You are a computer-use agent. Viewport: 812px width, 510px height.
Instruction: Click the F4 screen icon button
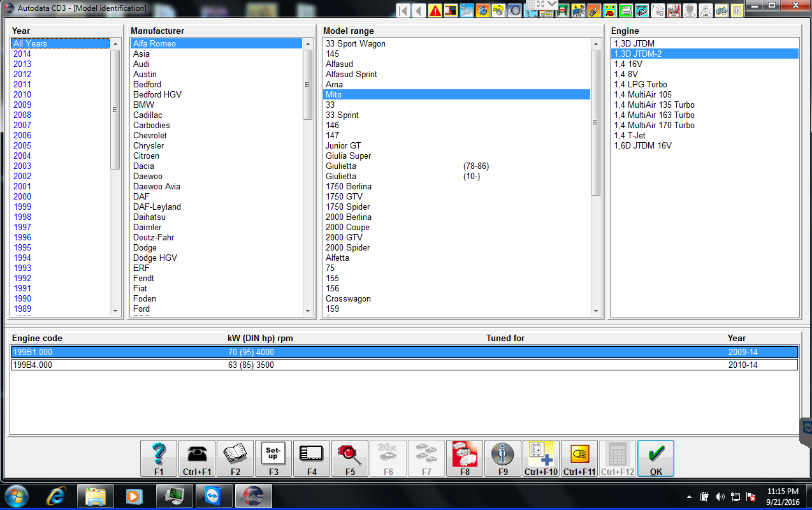[312, 458]
